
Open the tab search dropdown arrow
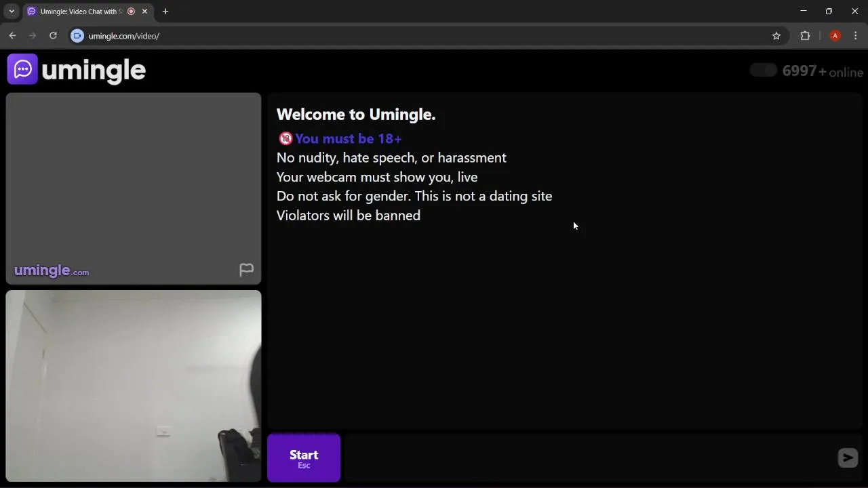click(12, 12)
